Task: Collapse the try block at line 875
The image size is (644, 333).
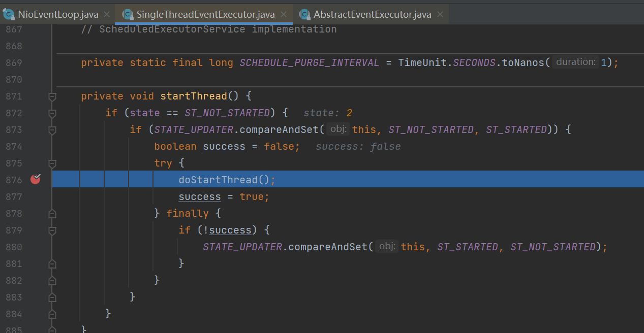Action: pyautogui.click(x=52, y=163)
